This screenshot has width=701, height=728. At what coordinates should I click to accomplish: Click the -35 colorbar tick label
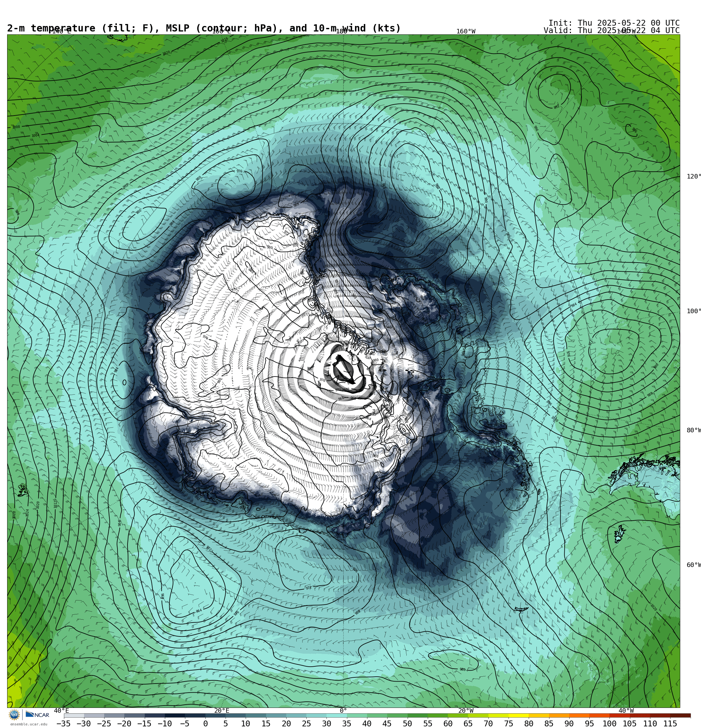pyautogui.click(x=64, y=723)
